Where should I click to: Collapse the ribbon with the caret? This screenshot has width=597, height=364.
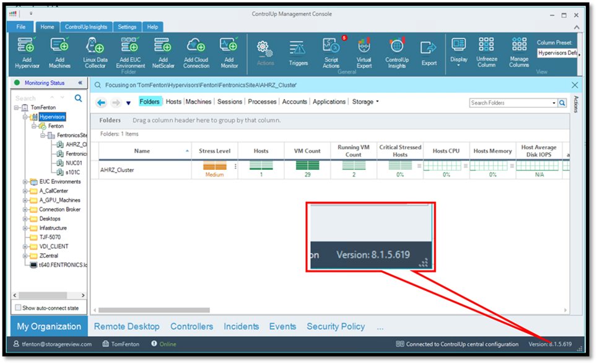point(577,27)
